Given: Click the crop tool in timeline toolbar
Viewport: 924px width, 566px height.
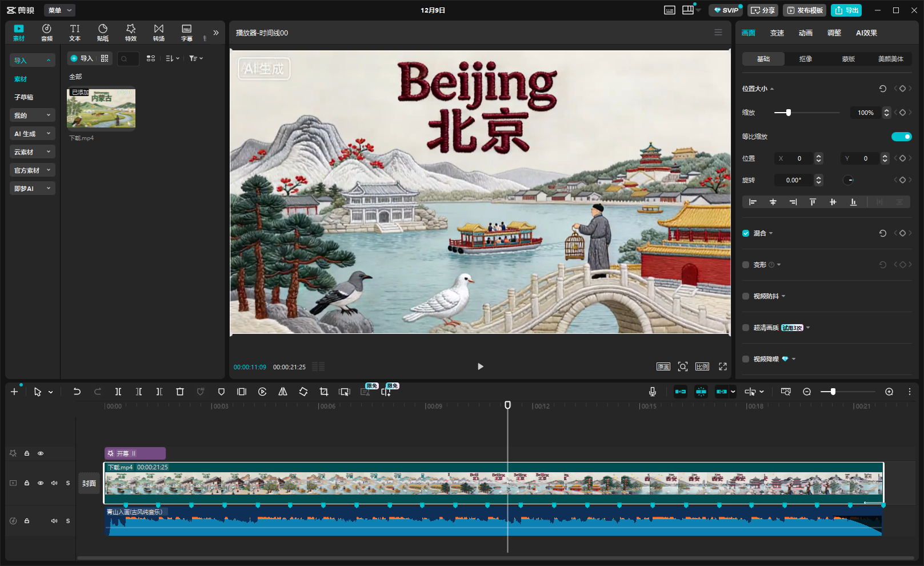Looking at the screenshot, I should [324, 392].
